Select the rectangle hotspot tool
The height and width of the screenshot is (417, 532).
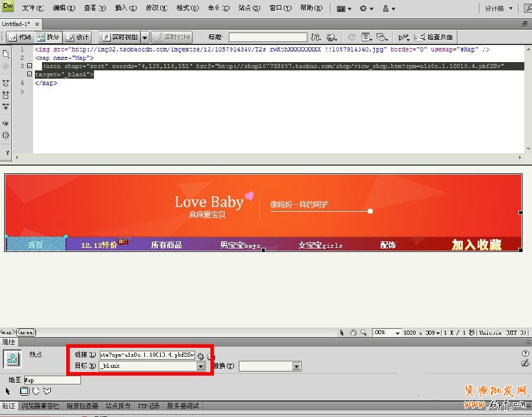(x=24, y=391)
